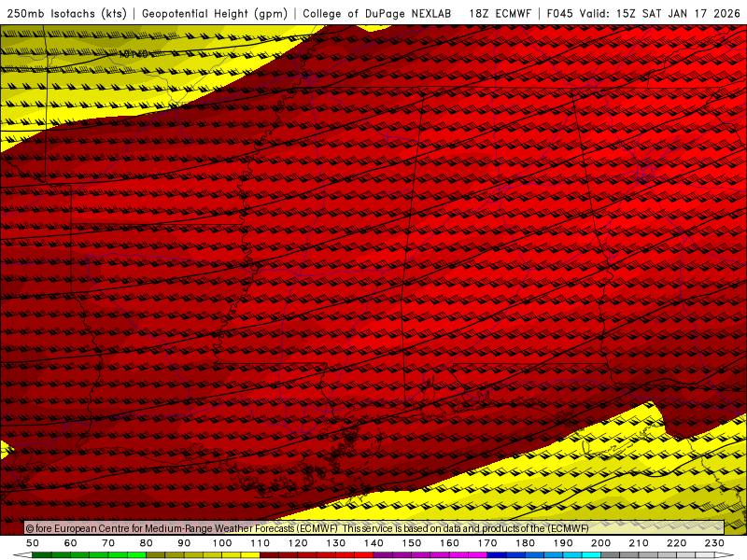Click the darkest green swatch starting at 50
Image resolution: width=747 pixels, height=560 pixels.
coord(42,555)
